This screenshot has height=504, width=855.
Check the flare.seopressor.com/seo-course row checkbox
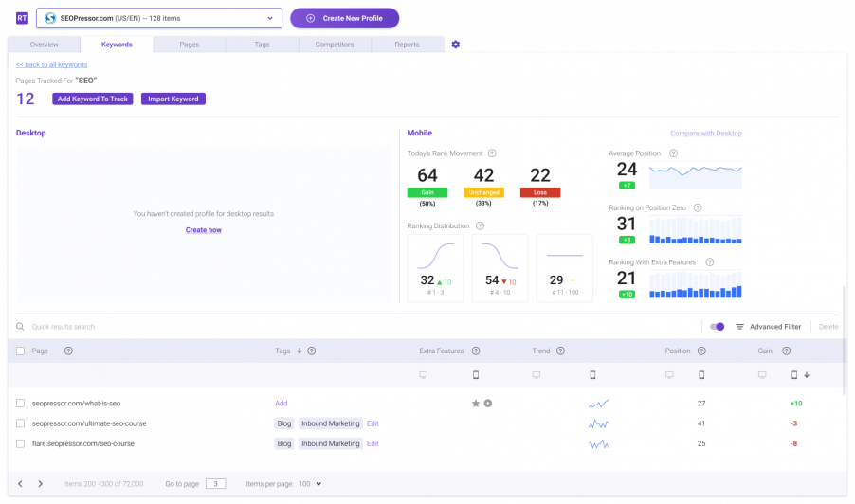point(20,443)
